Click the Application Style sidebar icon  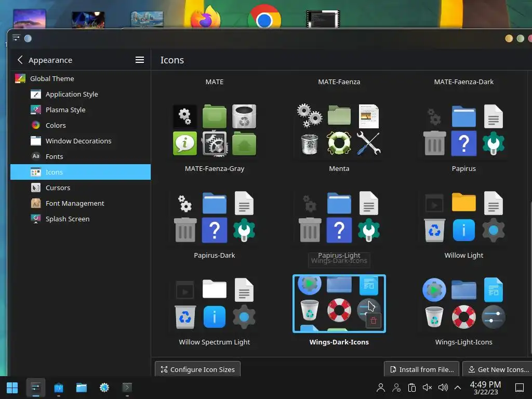[36, 94]
